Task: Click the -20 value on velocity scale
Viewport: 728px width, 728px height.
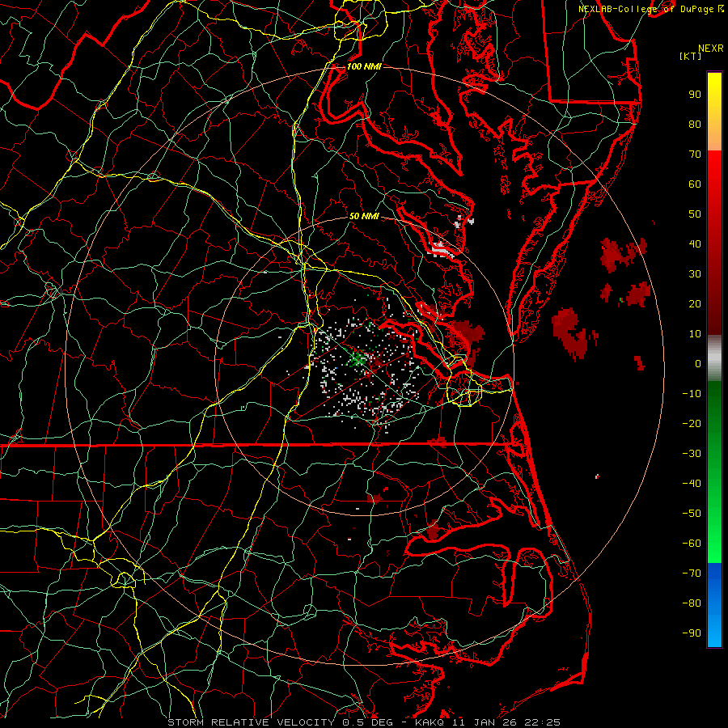Action: (x=692, y=423)
